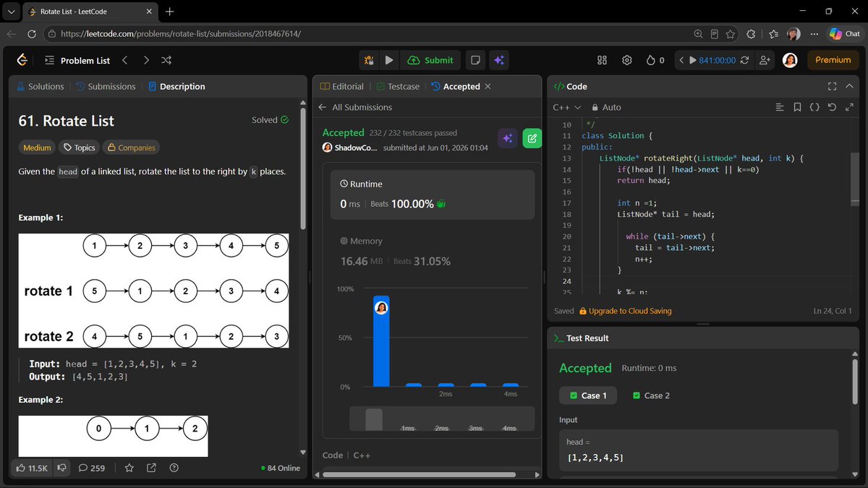Select the Memory stats card

coord(433,252)
